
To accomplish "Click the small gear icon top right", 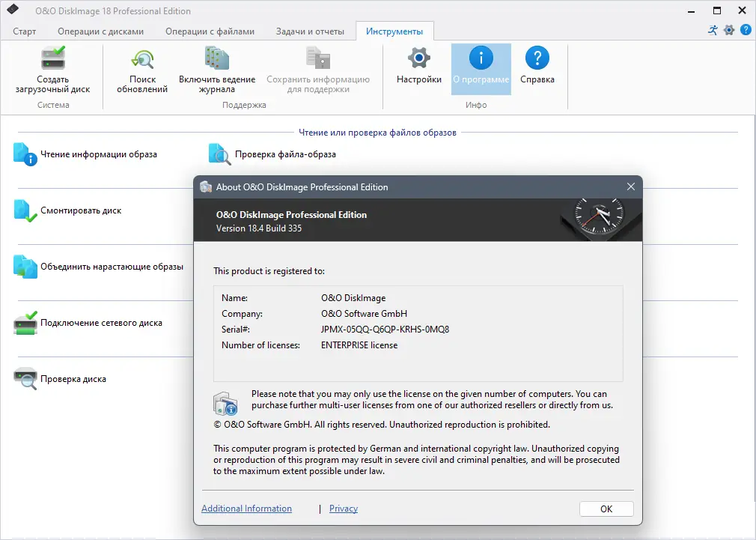I will 729,30.
